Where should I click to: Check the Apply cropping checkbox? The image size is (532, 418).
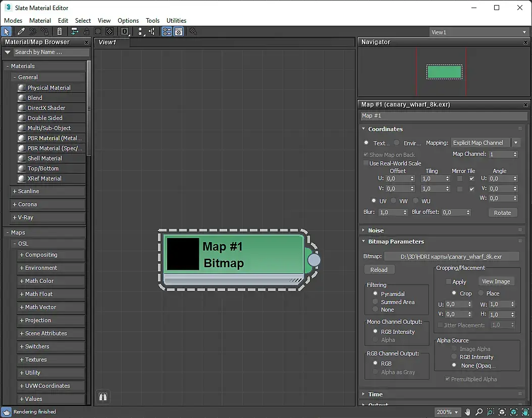point(448,282)
